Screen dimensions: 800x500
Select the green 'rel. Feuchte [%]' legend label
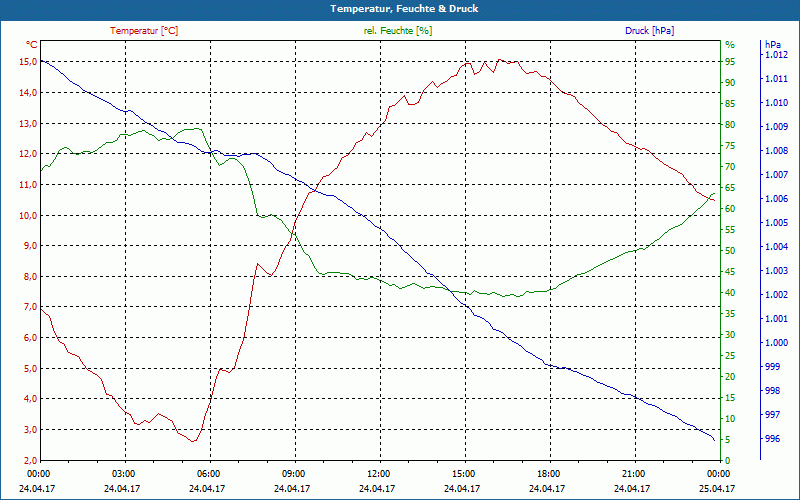(397, 31)
